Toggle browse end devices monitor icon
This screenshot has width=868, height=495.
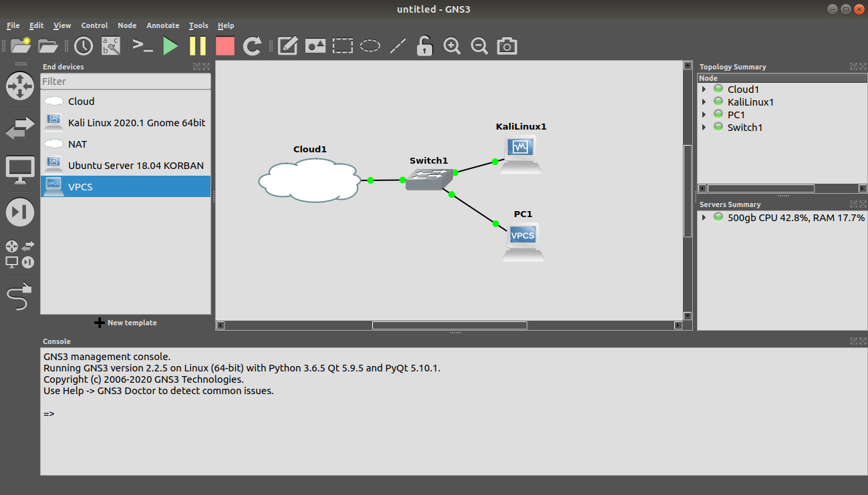click(19, 170)
